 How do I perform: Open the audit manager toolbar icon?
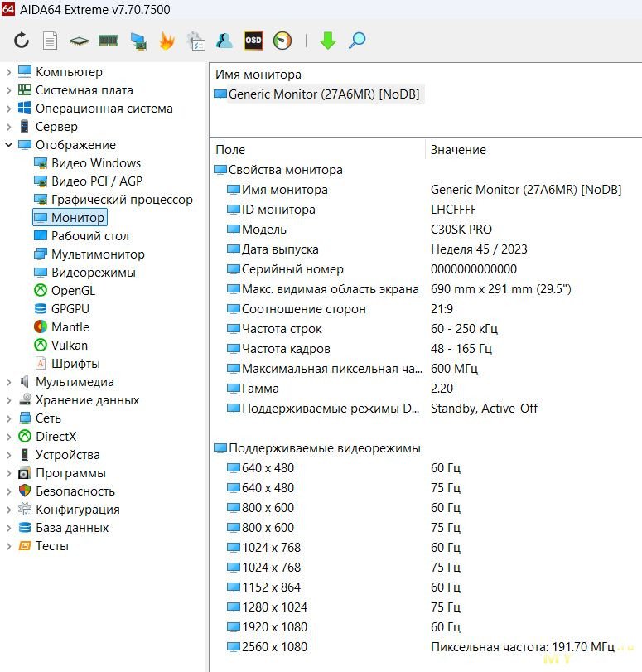[x=196, y=41]
